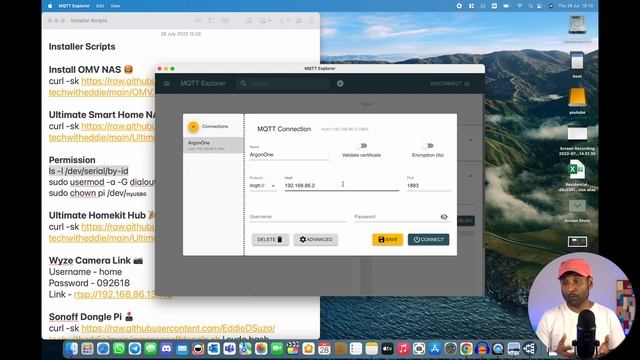
Task: Open the View menu in the menu bar
Action: point(116,6)
